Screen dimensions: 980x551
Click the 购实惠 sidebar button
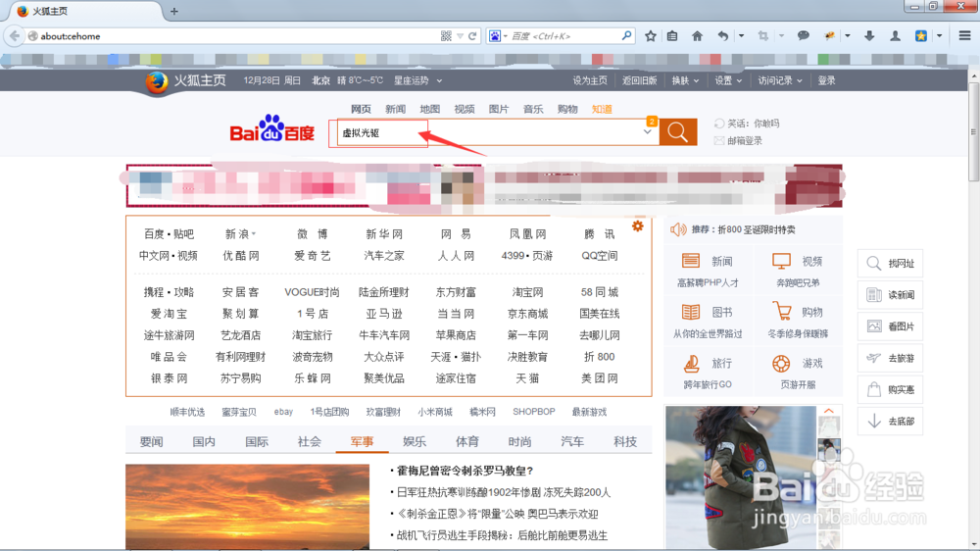pyautogui.click(x=890, y=389)
